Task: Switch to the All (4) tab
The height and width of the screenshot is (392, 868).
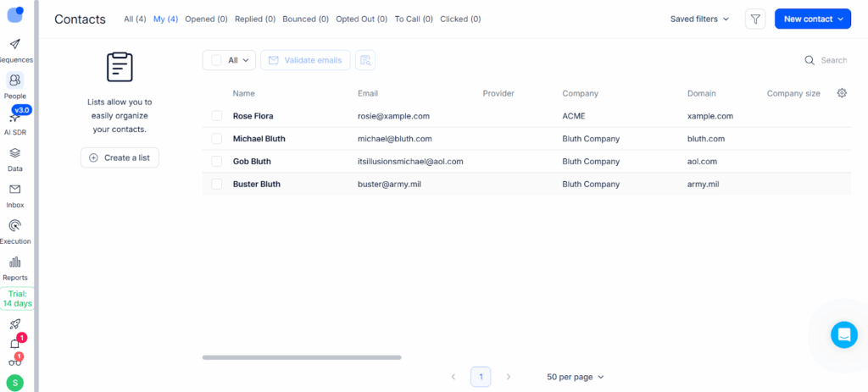Action: (135, 19)
